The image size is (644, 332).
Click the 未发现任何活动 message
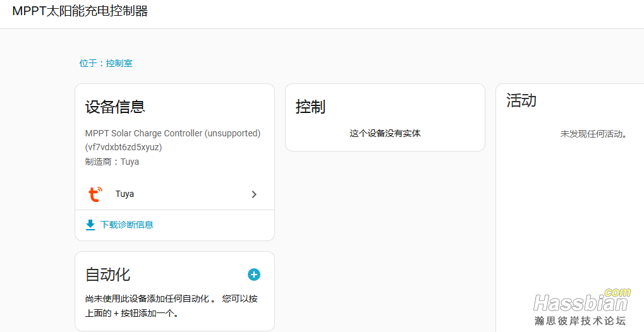(593, 134)
